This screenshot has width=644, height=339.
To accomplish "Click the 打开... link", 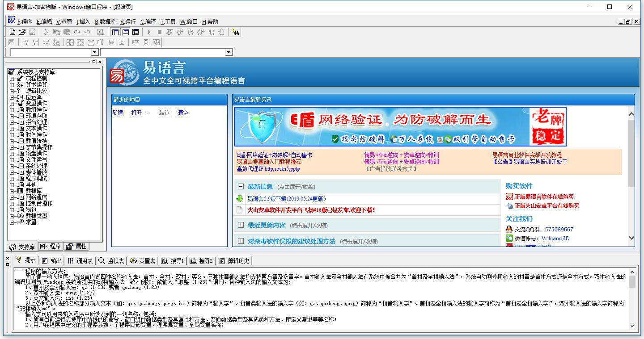I will tap(140, 113).
